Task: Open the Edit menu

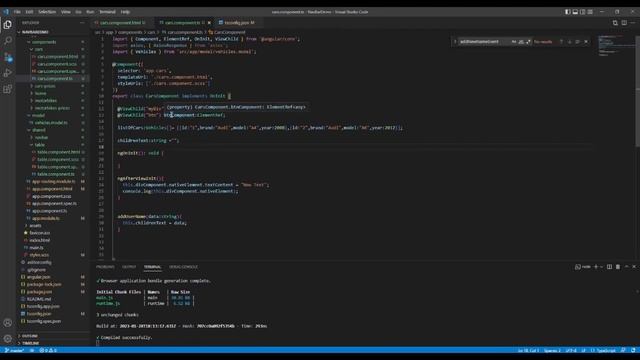Action: pos(29,12)
